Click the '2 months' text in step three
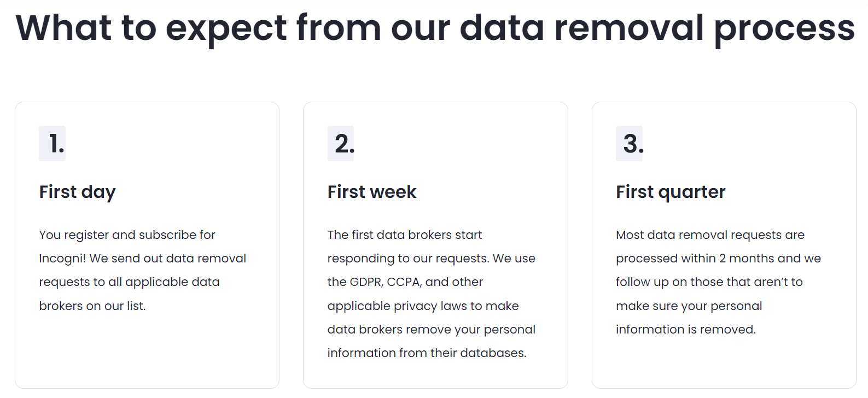This screenshot has width=868, height=398. click(747, 259)
